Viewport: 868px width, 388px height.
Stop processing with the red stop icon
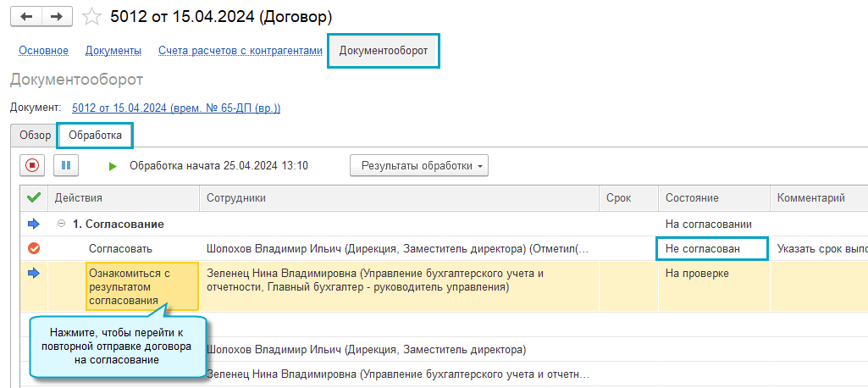pos(33,166)
